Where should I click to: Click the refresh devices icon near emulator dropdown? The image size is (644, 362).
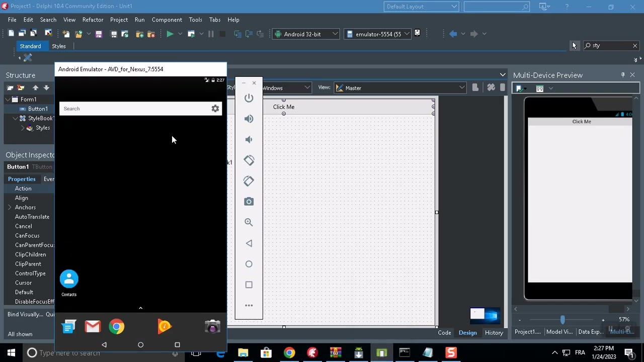point(417,34)
